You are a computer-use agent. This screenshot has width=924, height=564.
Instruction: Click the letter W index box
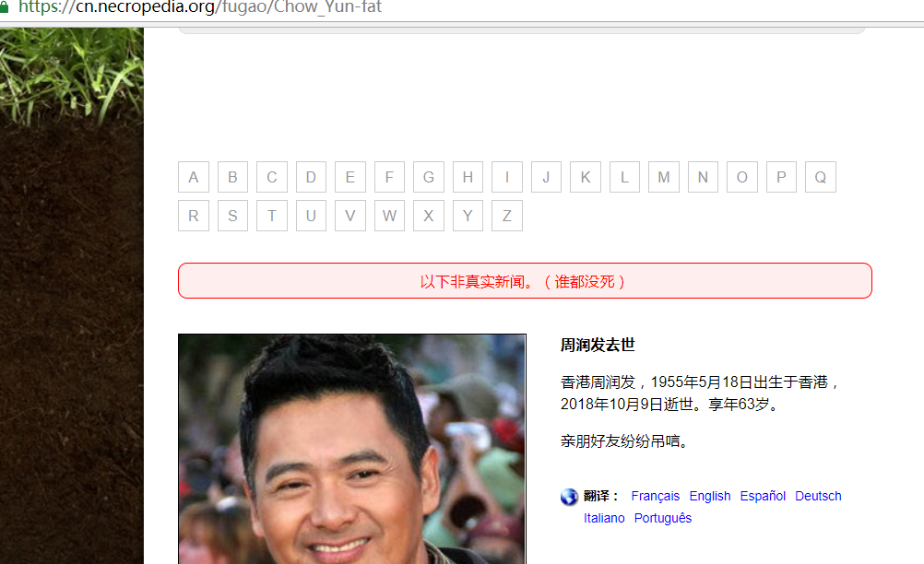389,216
